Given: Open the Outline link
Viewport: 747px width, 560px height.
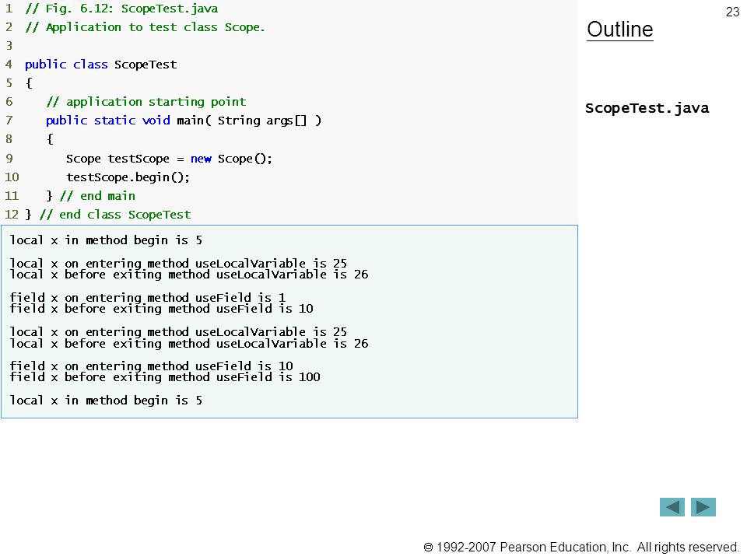Looking at the screenshot, I should point(620,30).
